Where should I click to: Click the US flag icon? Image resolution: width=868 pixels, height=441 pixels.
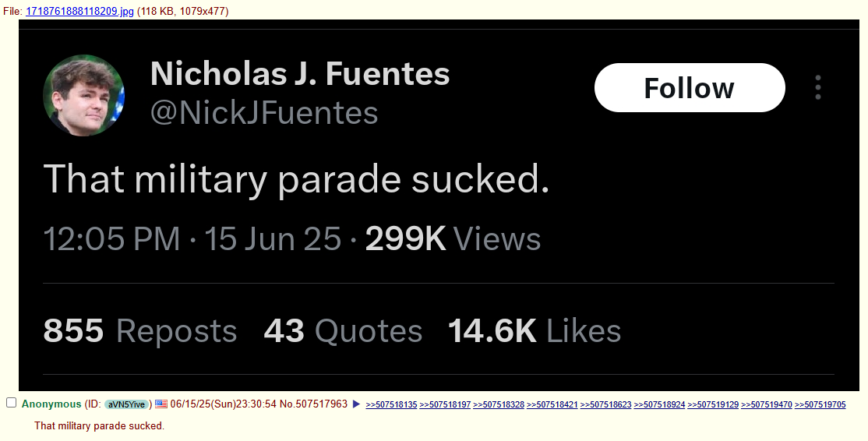[x=161, y=404]
